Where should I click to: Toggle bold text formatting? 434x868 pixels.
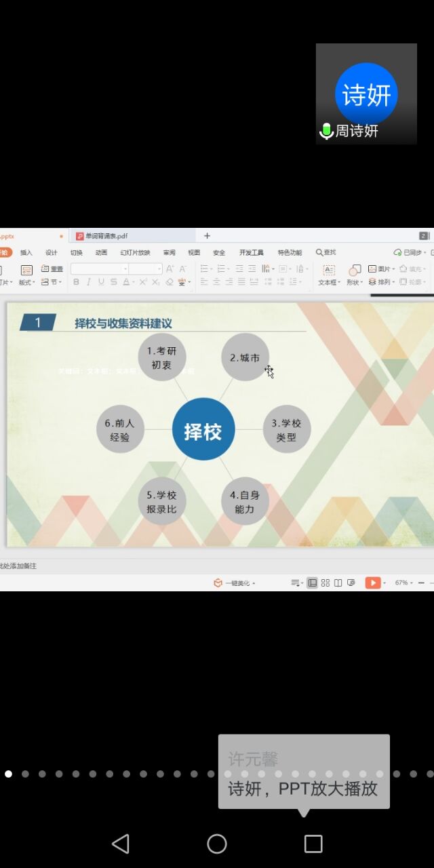click(76, 282)
